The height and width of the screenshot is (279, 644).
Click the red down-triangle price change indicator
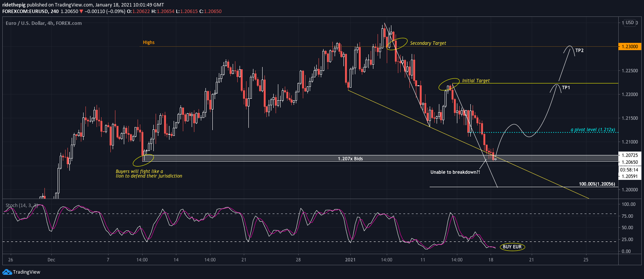tap(81, 11)
